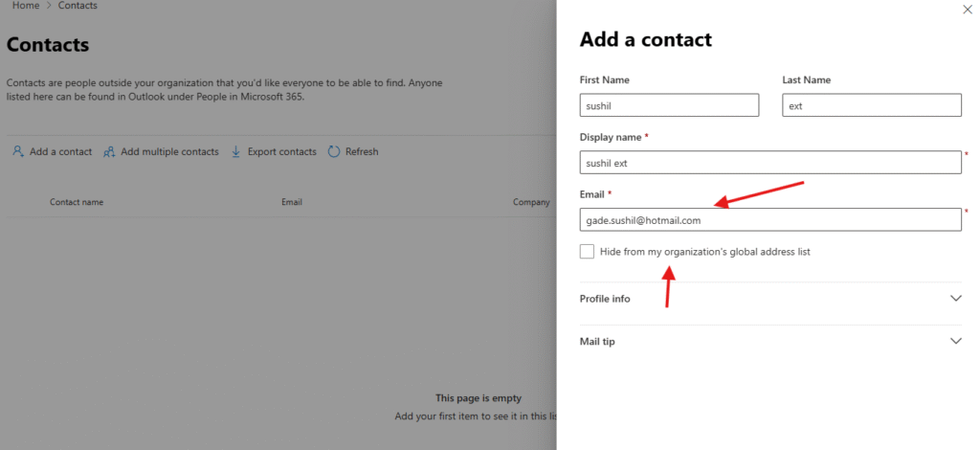This screenshot has width=980, height=450.
Task: Close the Add a contact panel
Action: (x=966, y=9)
